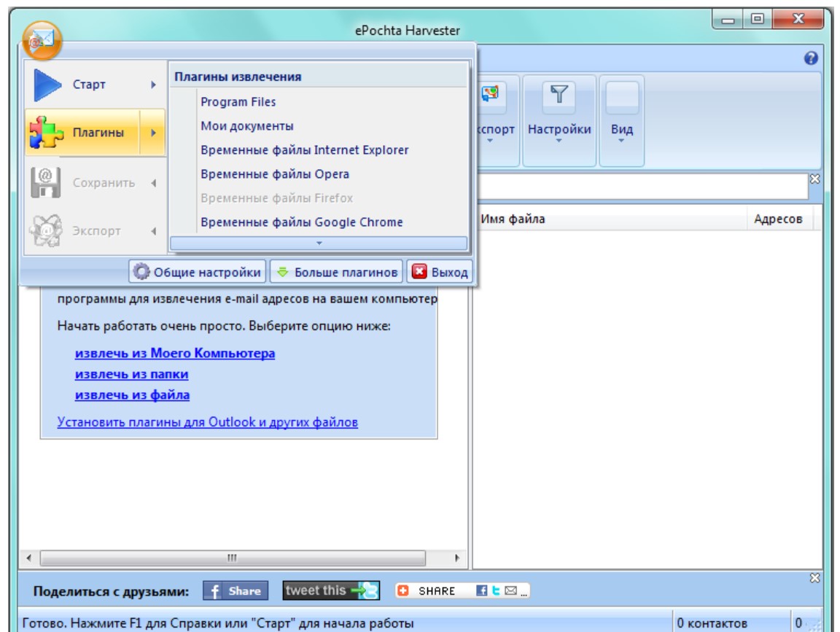The width and height of the screenshot is (840, 632).
Task: Open the Установить плагины для Outlook link
Action: tap(207, 422)
